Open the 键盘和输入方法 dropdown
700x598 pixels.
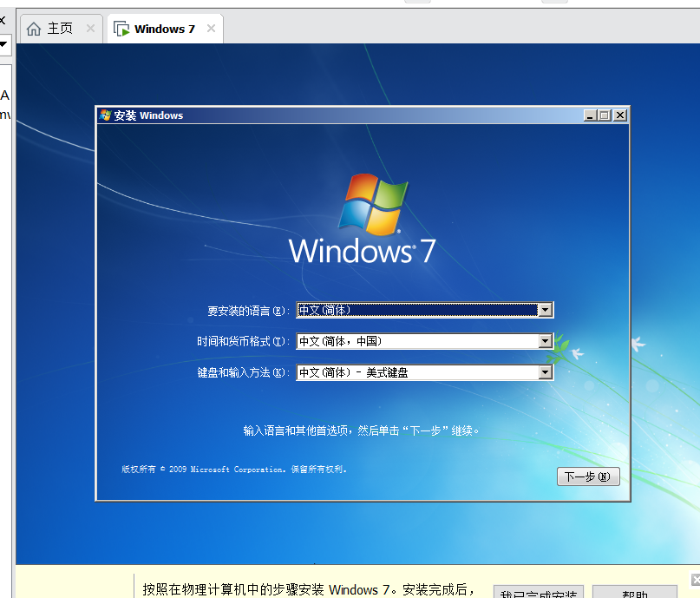(x=545, y=371)
